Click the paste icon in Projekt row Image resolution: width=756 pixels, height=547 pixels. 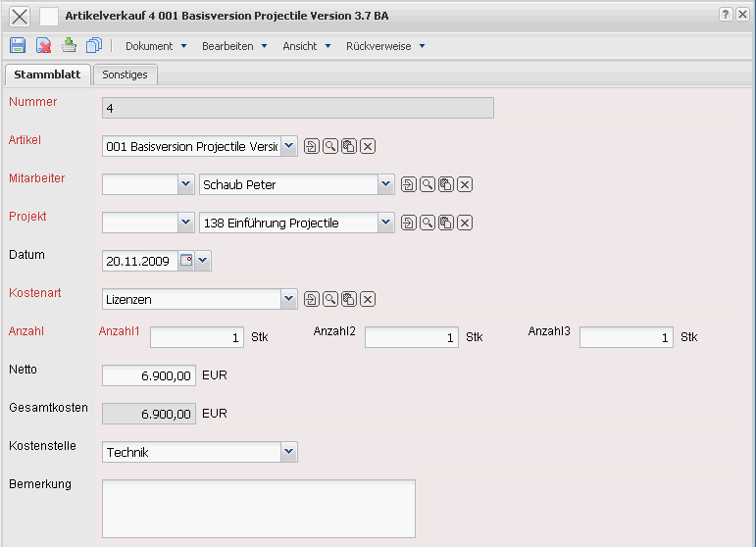[445, 223]
